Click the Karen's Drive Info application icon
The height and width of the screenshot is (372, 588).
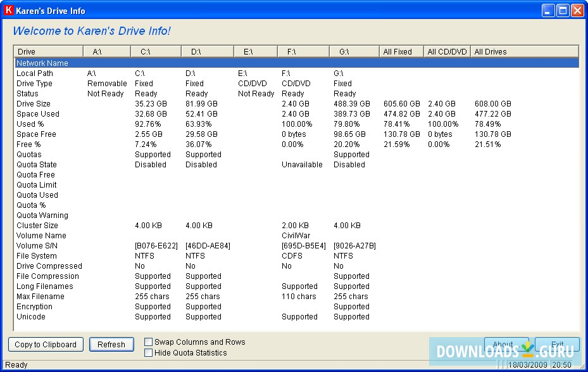click(8, 10)
